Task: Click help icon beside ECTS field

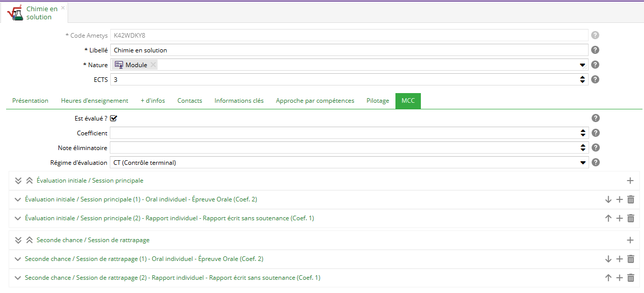Action: click(x=595, y=79)
